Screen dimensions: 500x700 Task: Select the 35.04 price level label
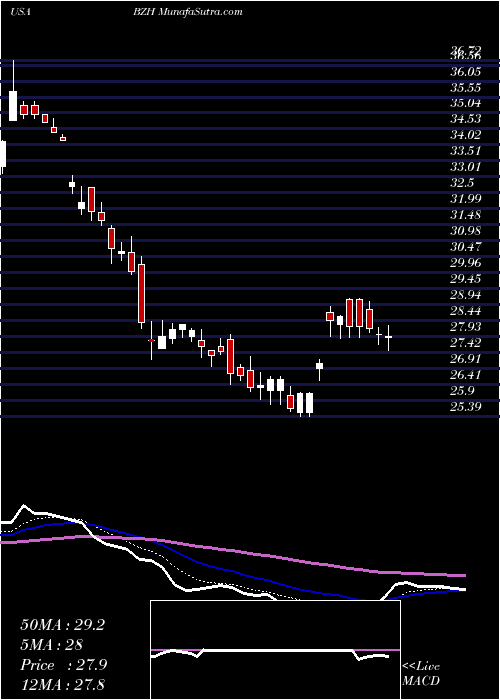(x=465, y=104)
